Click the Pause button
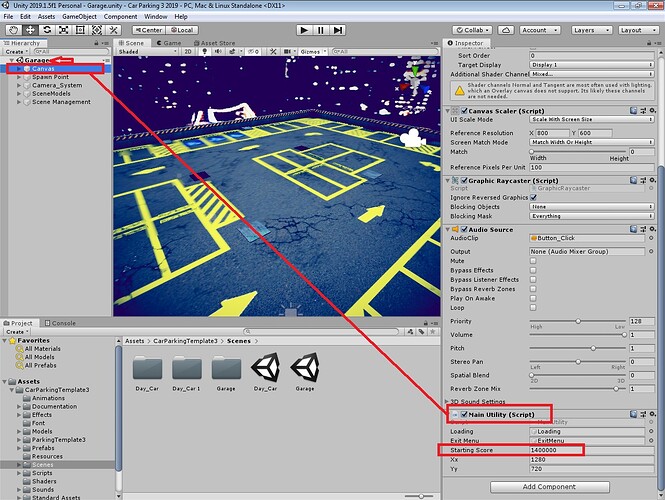The width and height of the screenshot is (665, 500). tap(321, 30)
